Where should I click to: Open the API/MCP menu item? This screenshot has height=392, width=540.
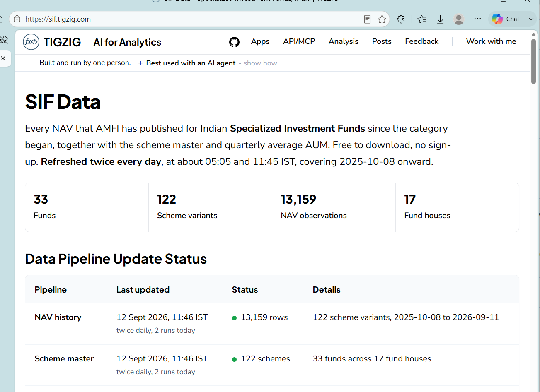click(x=299, y=41)
